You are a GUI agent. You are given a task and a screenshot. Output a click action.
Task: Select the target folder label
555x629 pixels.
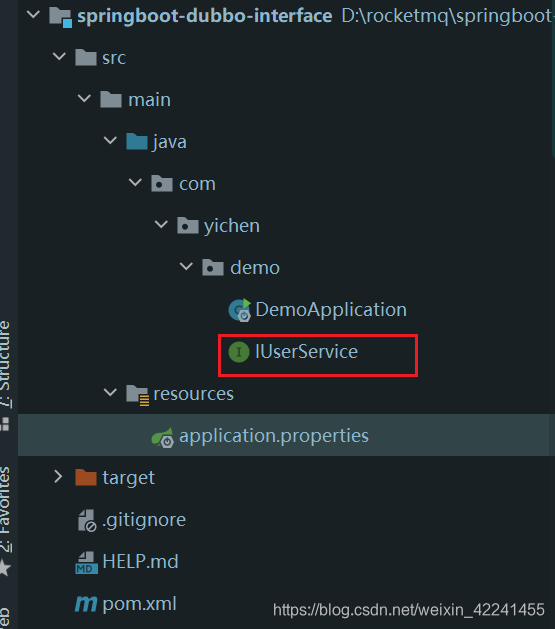point(128,478)
